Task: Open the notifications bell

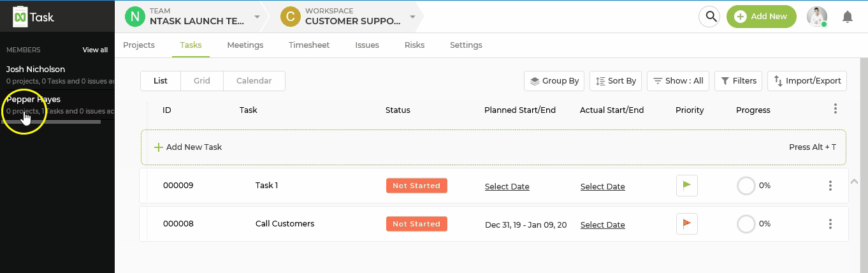Action: click(847, 17)
